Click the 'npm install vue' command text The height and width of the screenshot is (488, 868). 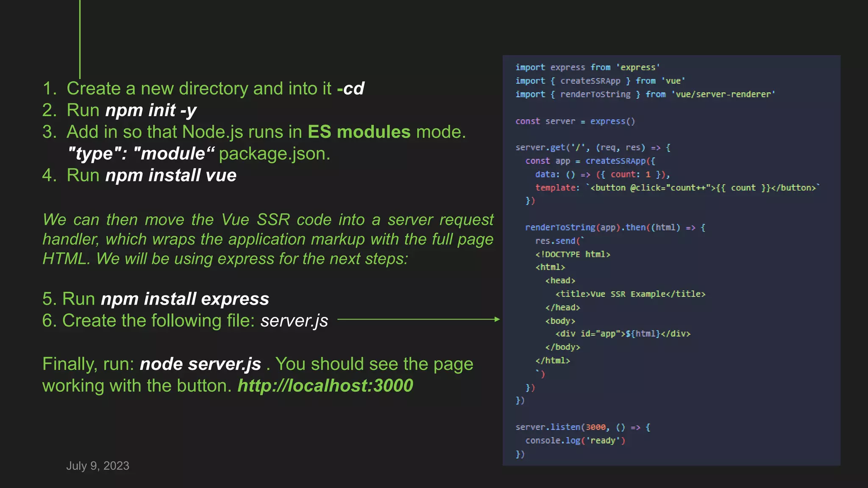point(171,175)
